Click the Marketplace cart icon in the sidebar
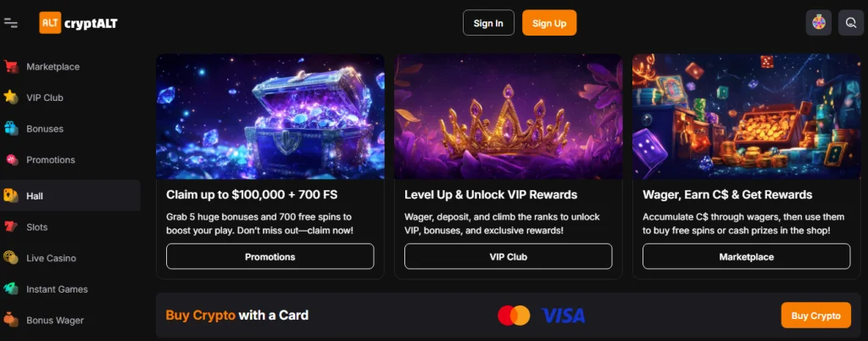The image size is (868, 341). click(11, 67)
